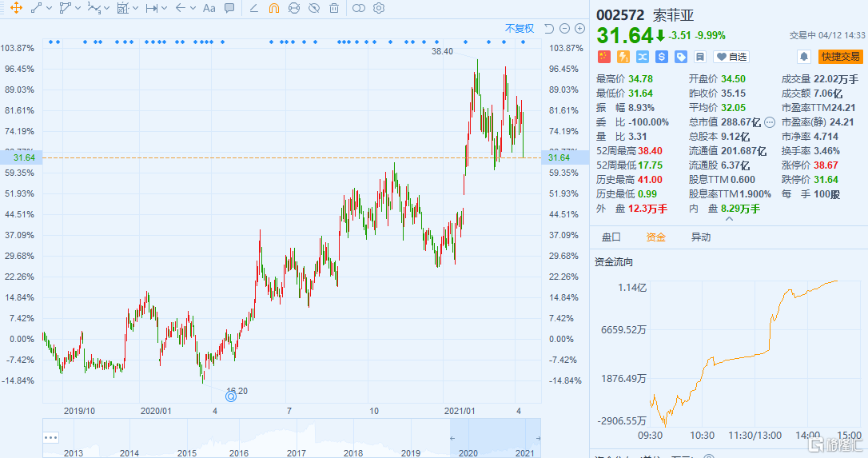The width and height of the screenshot is (868, 458).
Task: Select the arrow annotation tool
Action: (x=181, y=8)
